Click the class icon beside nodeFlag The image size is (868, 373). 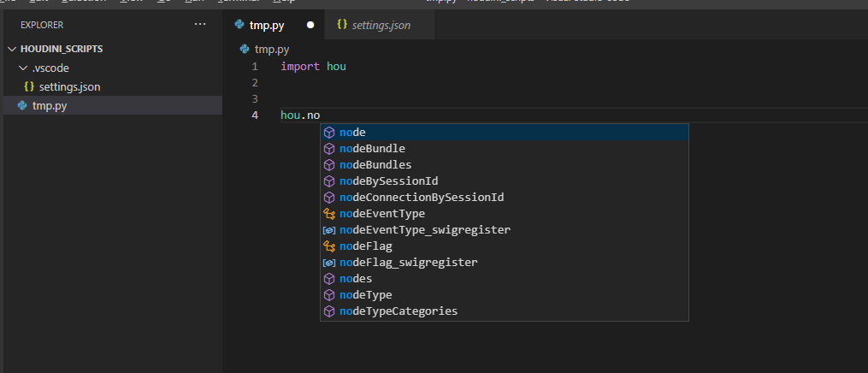pos(329,246)
